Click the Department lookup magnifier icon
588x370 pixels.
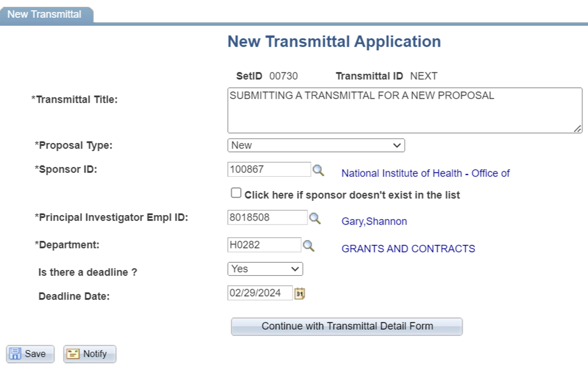pyautogui.click(x=309, y=246)
